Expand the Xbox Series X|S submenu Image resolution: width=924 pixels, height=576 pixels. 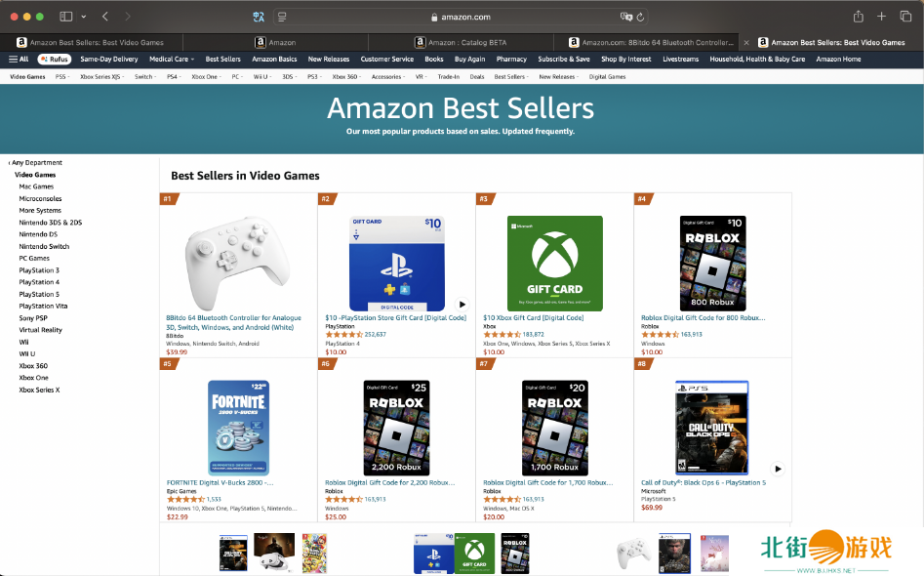coord(101,77)
